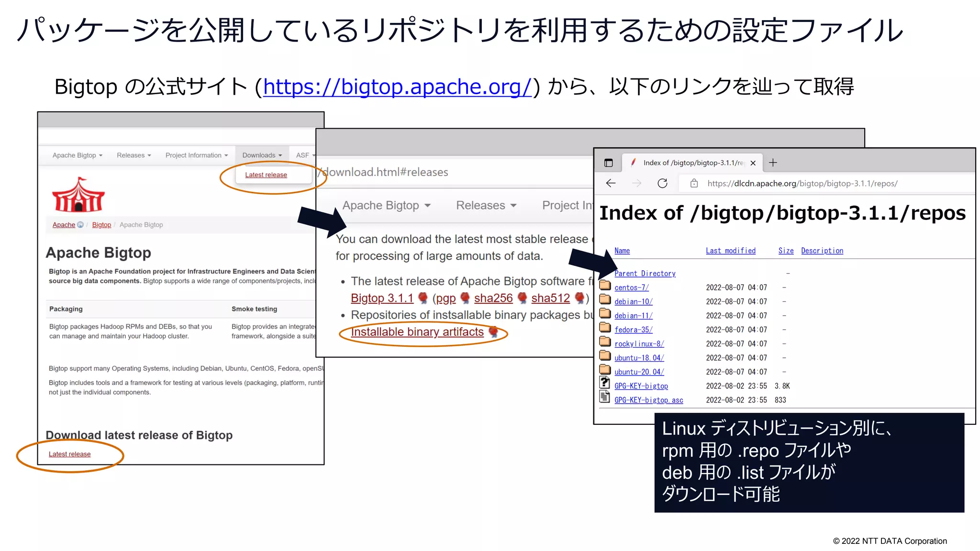Open the fedora-35/ directory link
The image size is (980, 551).
[x=634, y=330]
